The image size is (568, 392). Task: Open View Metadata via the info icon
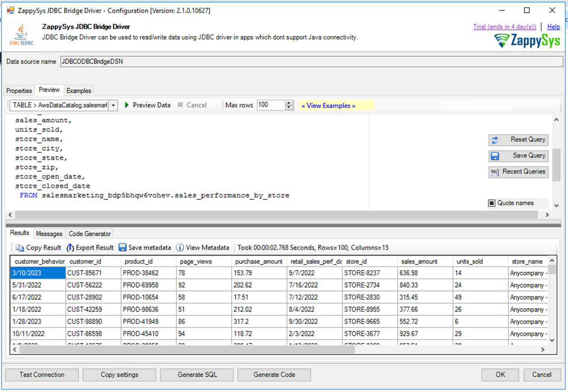180,247
